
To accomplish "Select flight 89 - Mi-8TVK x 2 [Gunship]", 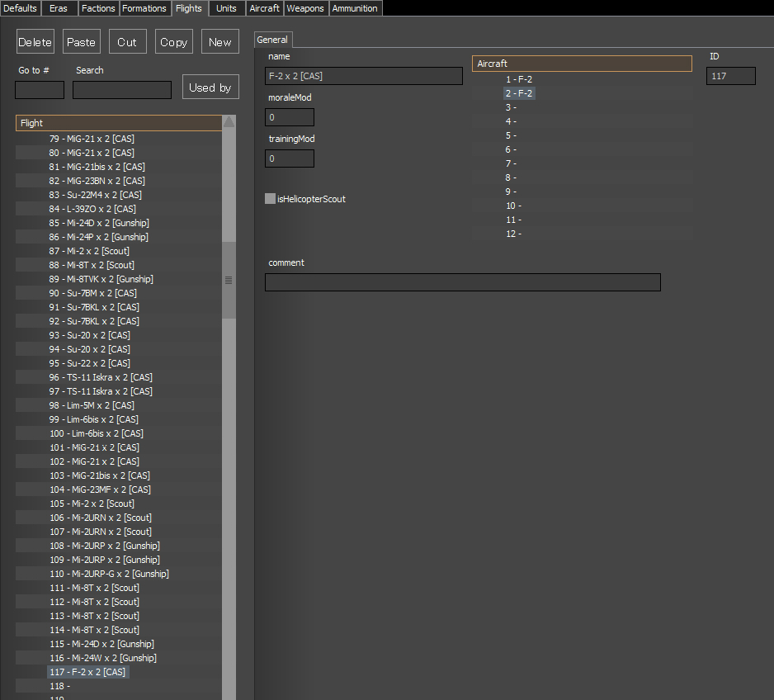I will pyautogui.click(x=101, y=279).
